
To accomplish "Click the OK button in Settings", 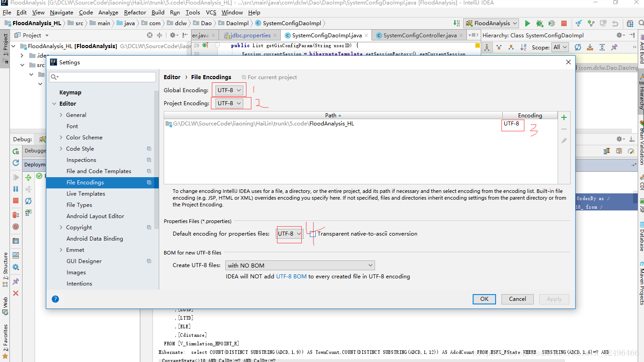I will point(484,299).
